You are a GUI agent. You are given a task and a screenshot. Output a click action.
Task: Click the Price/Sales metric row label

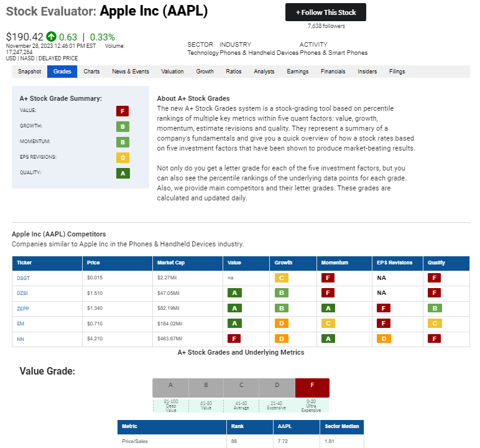click(x=135, y=441)
